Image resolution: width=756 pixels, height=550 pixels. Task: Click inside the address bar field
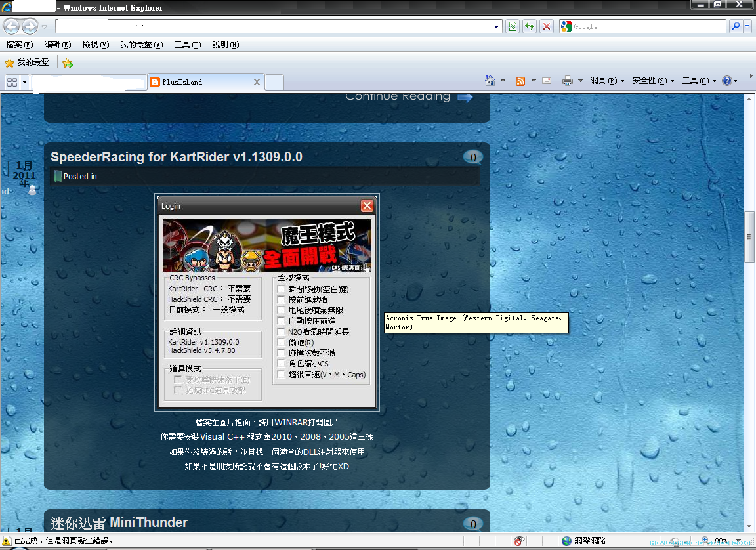(274, 26)
